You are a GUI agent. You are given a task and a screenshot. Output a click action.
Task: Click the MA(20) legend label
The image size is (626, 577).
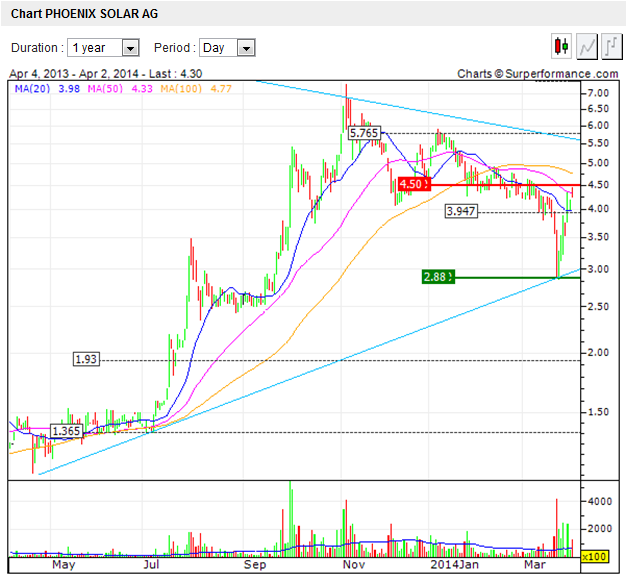(27, 89)
